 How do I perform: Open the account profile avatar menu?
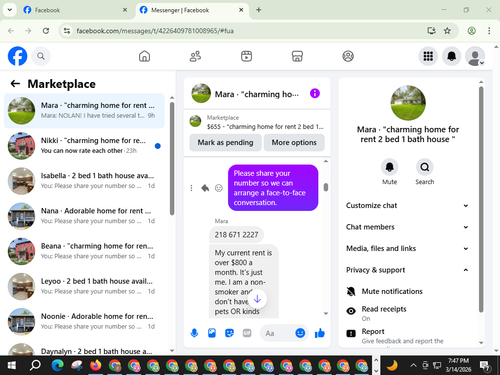[475, 56]
